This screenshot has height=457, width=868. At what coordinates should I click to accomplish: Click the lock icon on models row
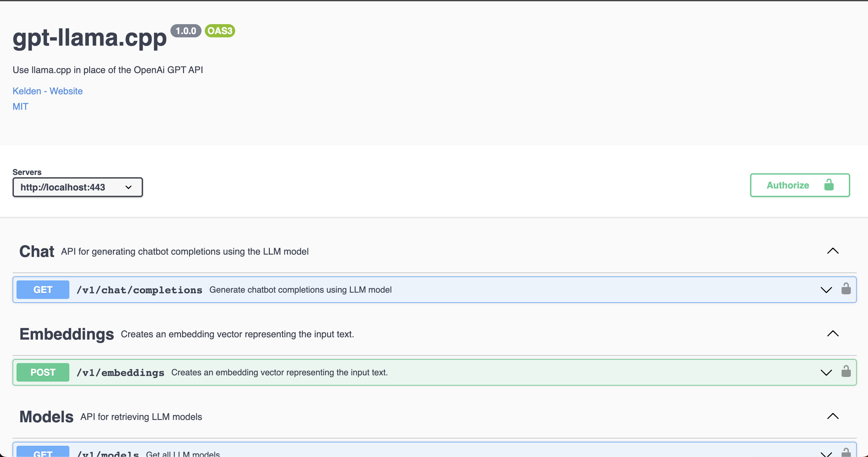pyautogui.click(x=846, y=452)
